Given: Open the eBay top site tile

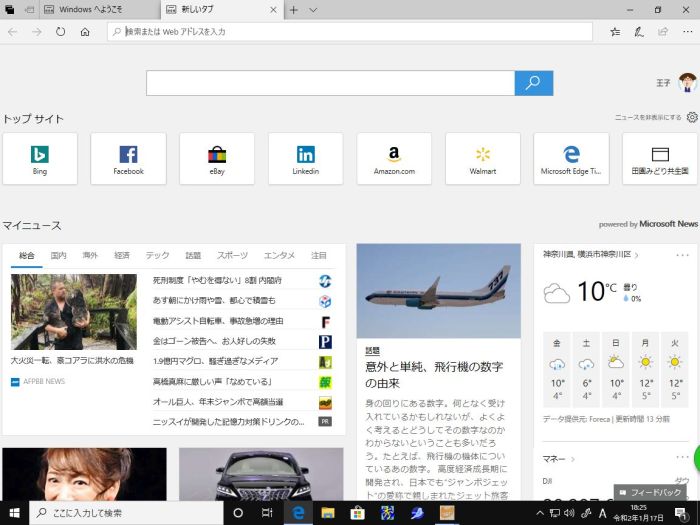Looking at the screenshot, I should pos(217,158).
